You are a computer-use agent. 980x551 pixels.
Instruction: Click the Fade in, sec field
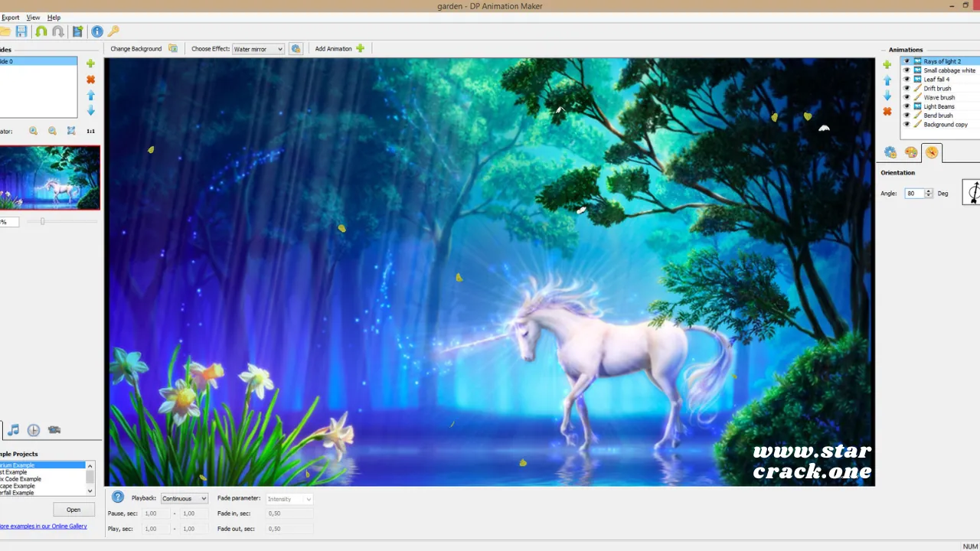coord(289,514)
